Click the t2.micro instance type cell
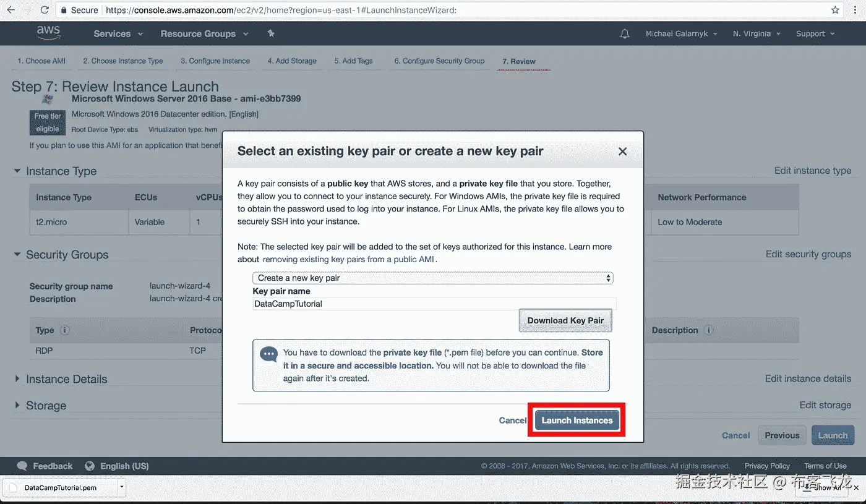The width and height of the screenshot is (866, 504). [78, 222]
